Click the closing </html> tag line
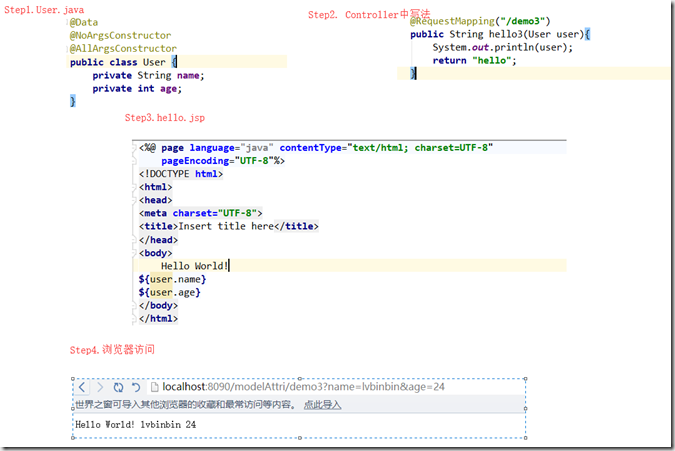Screen dimensions: 675x451 [158, 319]
